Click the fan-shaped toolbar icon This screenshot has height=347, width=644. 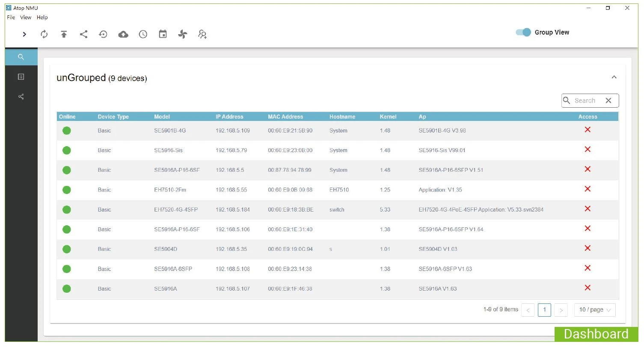point(183,34)
